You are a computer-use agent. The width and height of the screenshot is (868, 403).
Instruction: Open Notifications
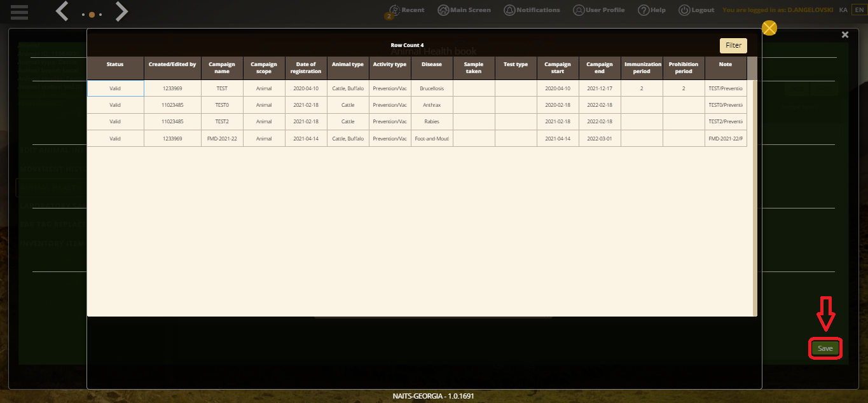tap(532, 10)
